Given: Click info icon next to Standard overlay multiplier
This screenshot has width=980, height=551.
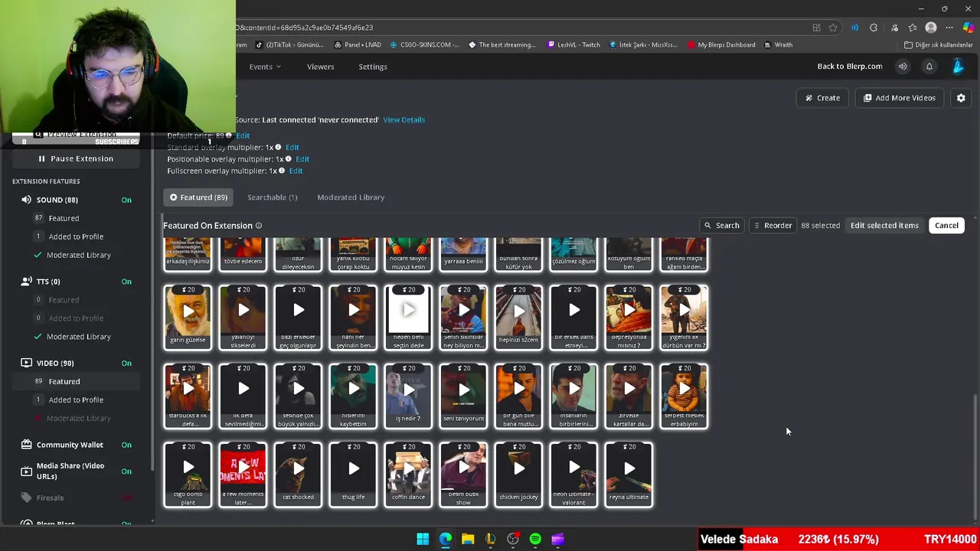Looking at the screenshot, I should pos(278,147).
